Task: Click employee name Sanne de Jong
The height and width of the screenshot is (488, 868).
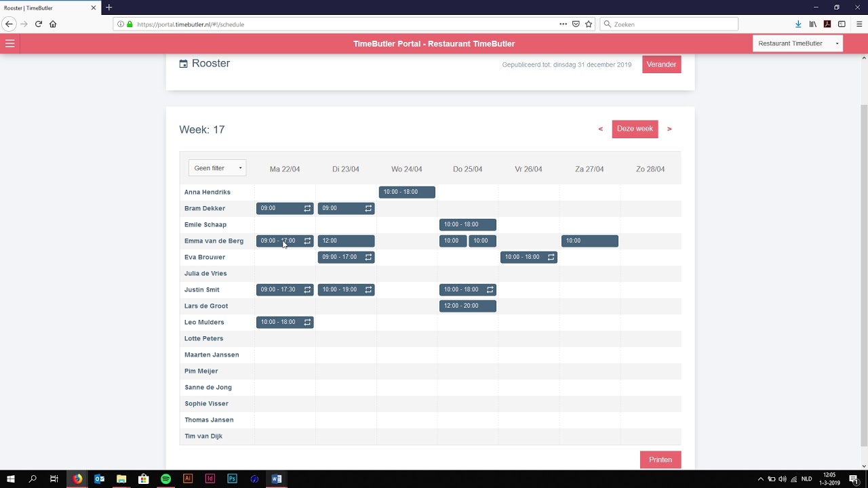Action: (208, 387)
